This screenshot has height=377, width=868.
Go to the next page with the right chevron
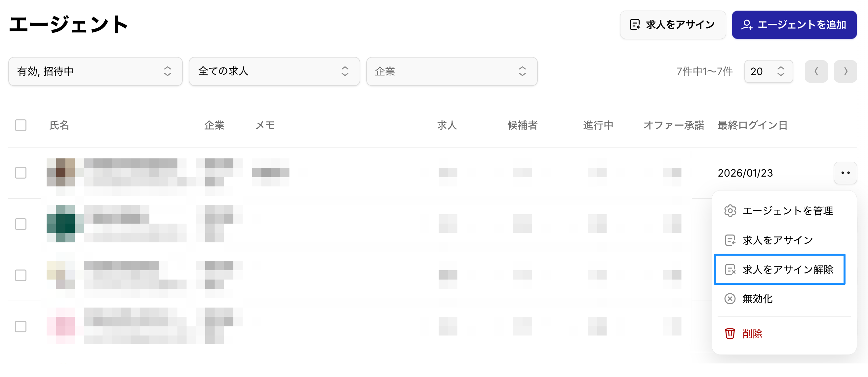[845, 71]
